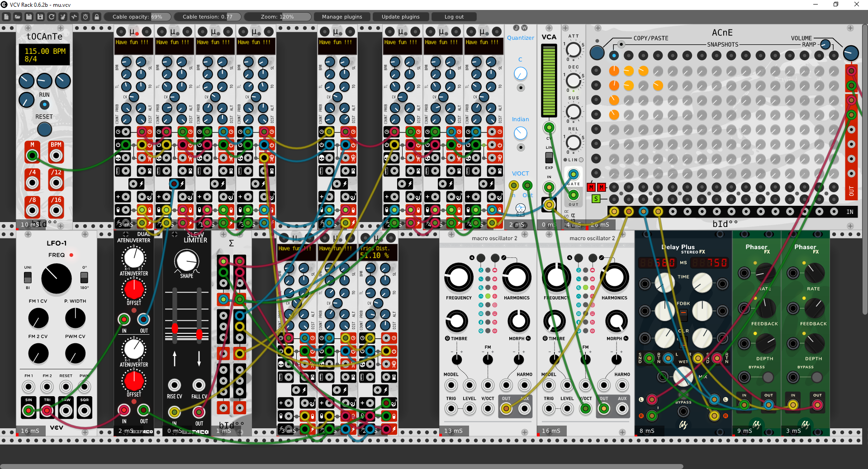
Task: Click the VOLUME knob on ACnE
Action: click(851, 53)
